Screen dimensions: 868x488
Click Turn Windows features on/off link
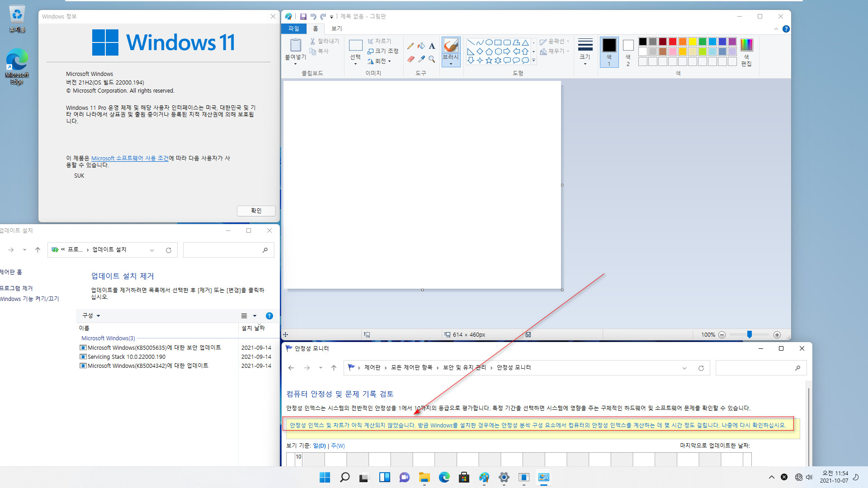click(x=29, y=299)
